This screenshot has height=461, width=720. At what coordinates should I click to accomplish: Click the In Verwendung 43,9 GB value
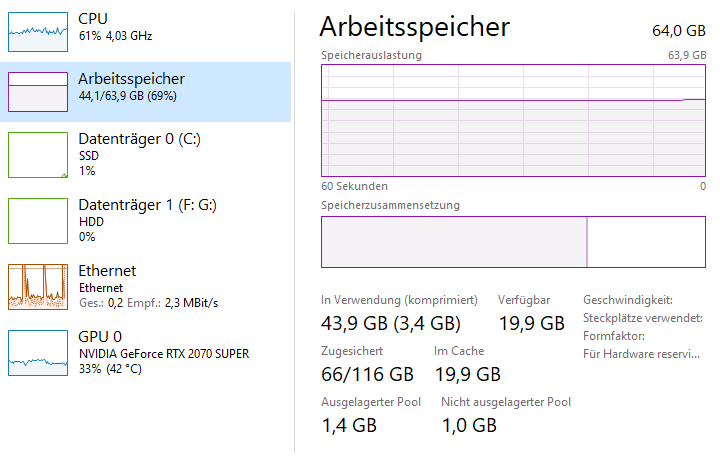(x=390, y=323)
